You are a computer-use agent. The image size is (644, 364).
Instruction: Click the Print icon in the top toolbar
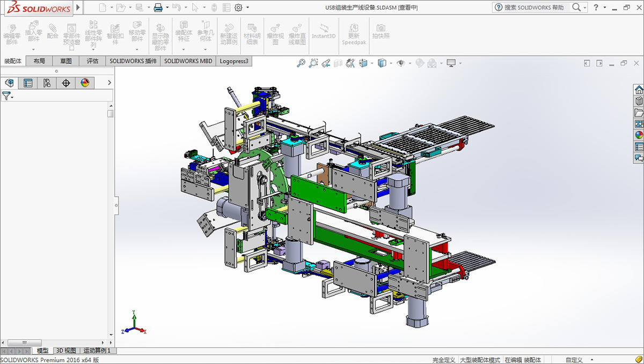158,8
